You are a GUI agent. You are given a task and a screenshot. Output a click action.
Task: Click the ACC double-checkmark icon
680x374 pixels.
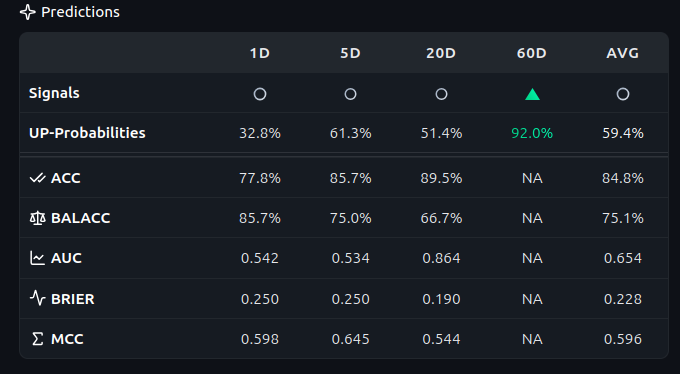(37, 178)
